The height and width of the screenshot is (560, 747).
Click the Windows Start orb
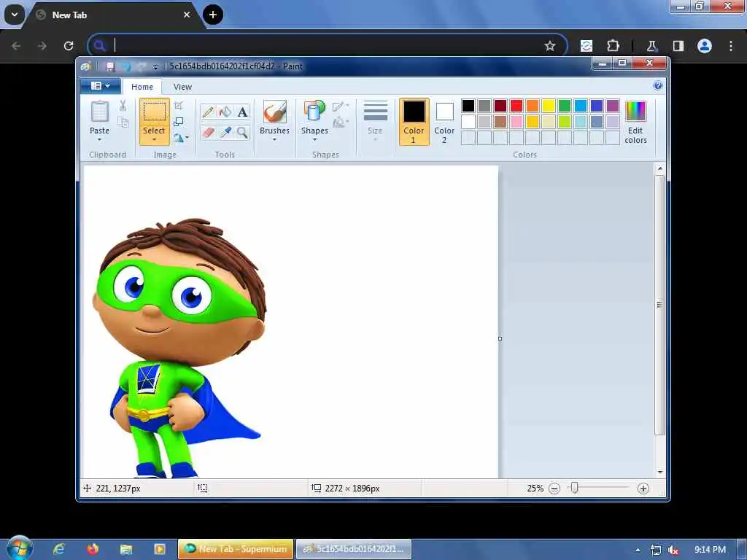coord(20,548)
